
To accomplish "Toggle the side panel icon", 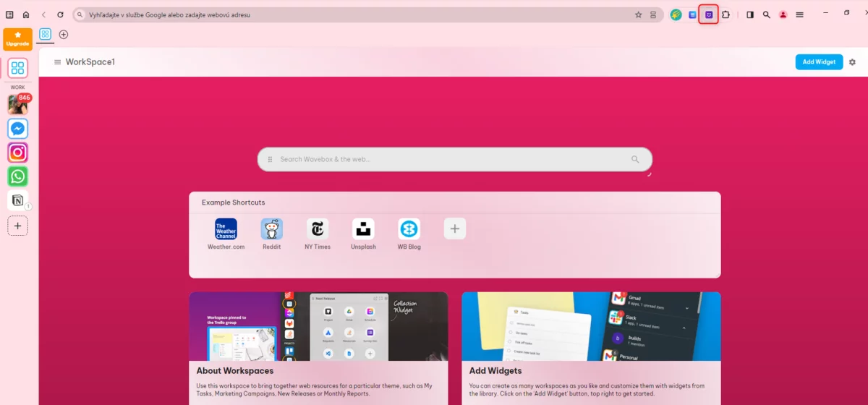I will point(750,14).
